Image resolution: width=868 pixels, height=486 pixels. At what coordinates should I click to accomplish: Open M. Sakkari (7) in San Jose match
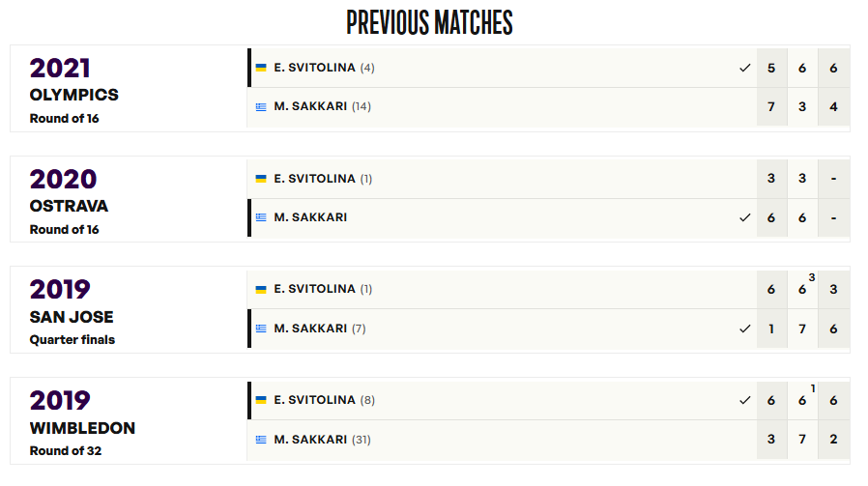[320, 329]
